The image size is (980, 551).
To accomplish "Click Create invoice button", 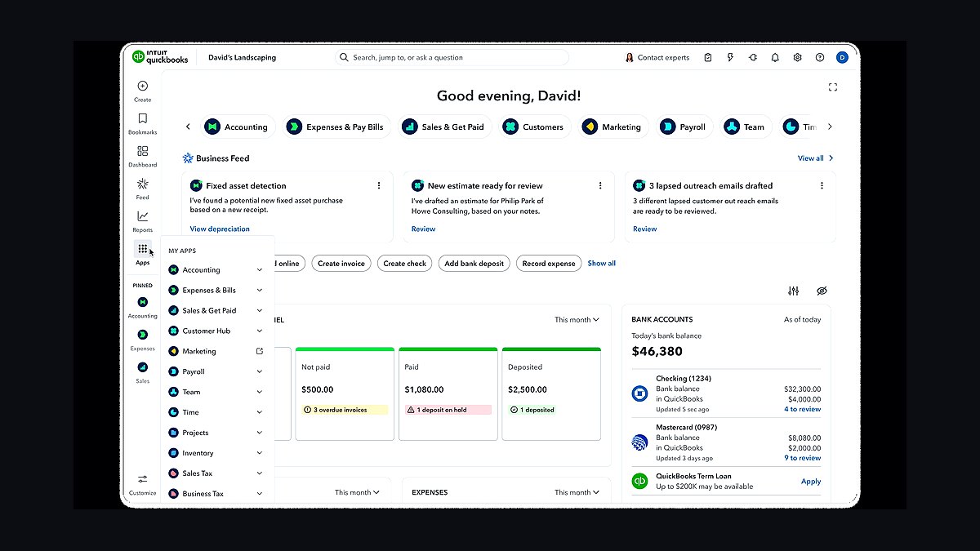I will [x=341, y=264].
